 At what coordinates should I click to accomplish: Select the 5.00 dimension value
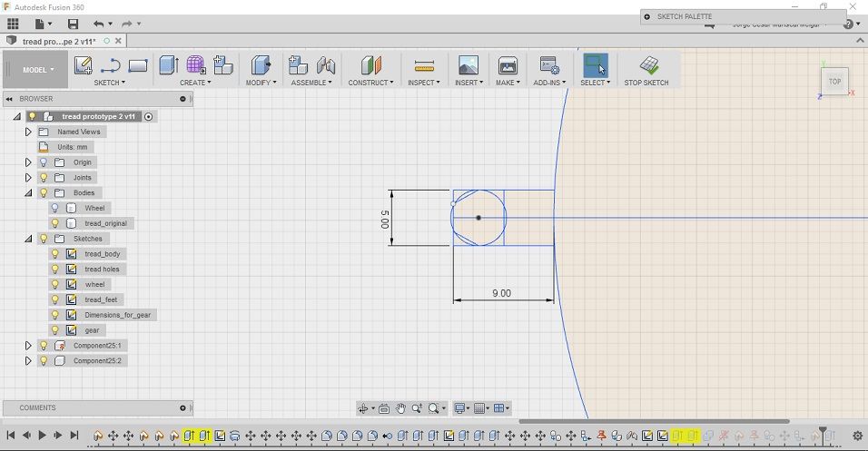click(385, 219)
